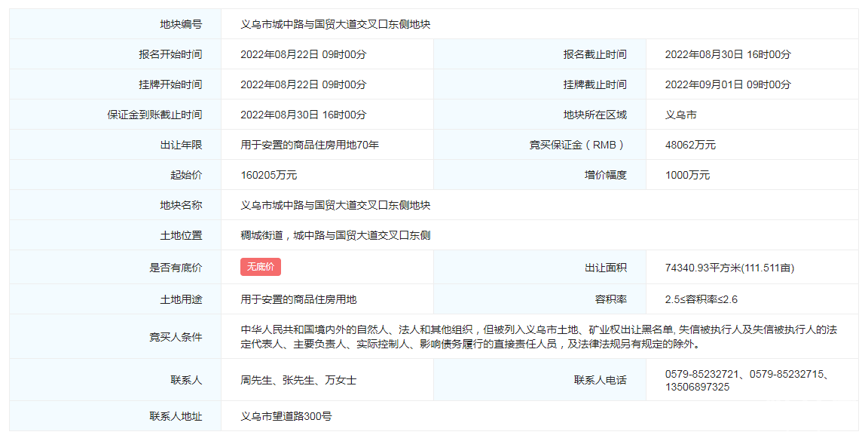The width and height of the screenshot is (868, 438).
Task: Click the 土地用途 value text
Action: (298, 299)
